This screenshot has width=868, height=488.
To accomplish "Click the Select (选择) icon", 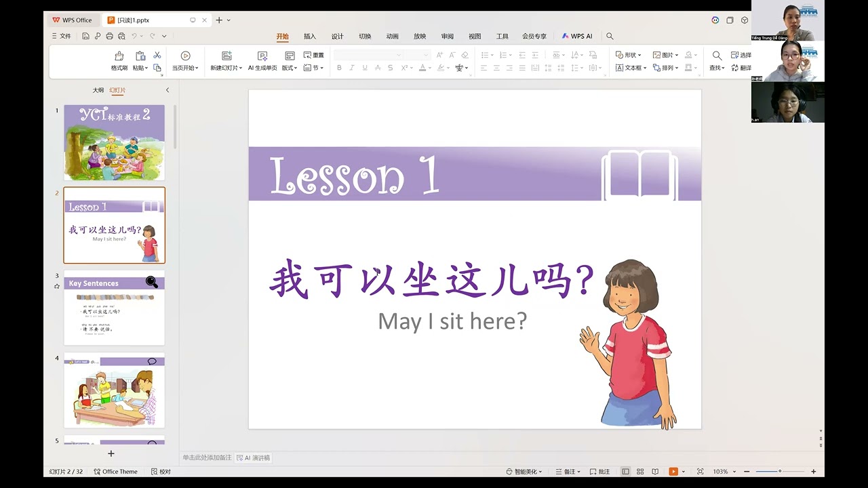I will 735,55.
